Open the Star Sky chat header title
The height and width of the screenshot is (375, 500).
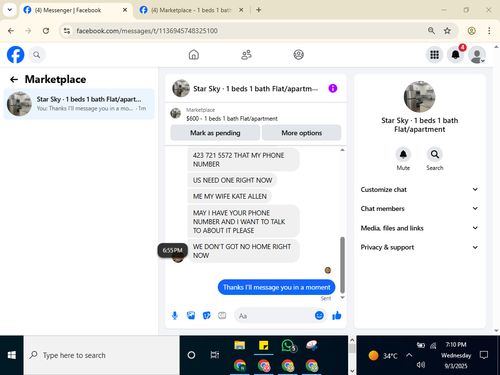coord(255,89)
